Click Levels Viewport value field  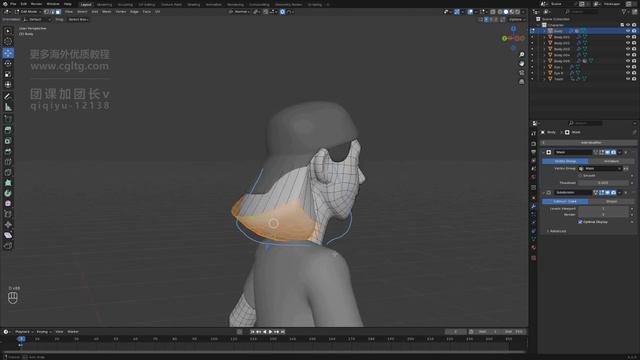[603, 209]
